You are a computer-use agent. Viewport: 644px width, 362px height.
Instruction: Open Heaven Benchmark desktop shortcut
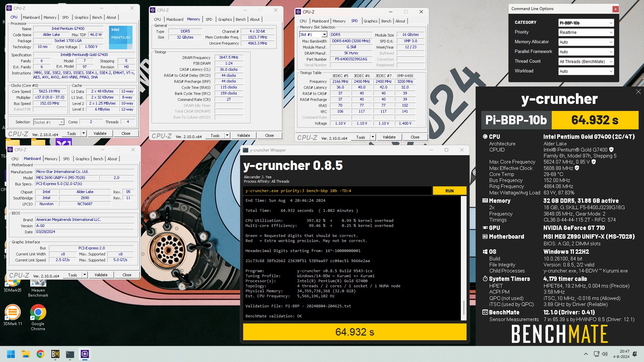(x=38, y=288)
